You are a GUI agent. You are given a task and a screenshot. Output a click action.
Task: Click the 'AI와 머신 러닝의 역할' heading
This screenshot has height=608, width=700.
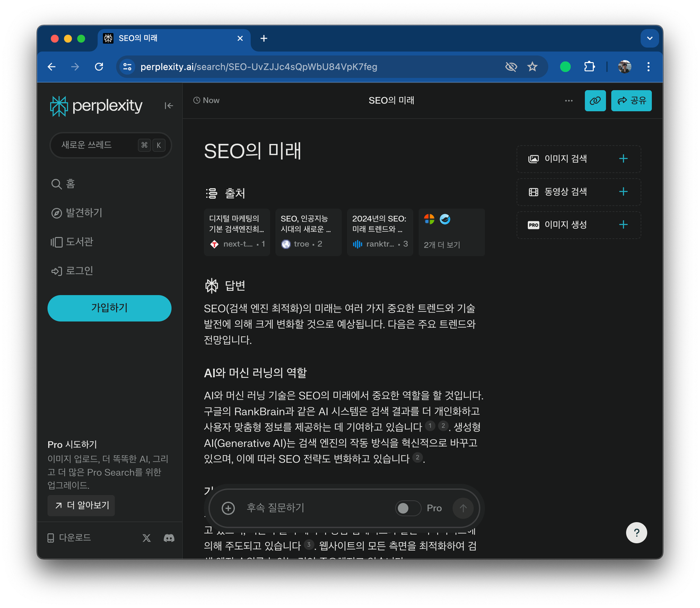point(255,373)
